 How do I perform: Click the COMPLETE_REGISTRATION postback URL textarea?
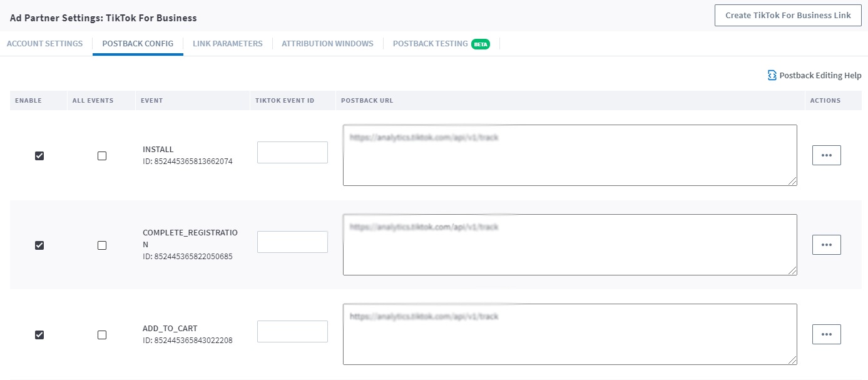(x=570, y=245)
